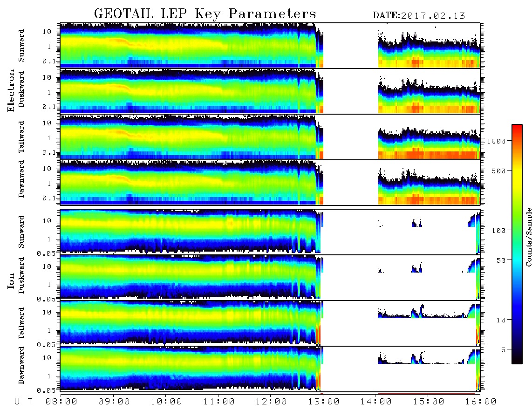The image size is (532, 410).
Task: Click the Ion Tailward spectrogram panel
Action: pyautogui.click(x=270, y=323)
